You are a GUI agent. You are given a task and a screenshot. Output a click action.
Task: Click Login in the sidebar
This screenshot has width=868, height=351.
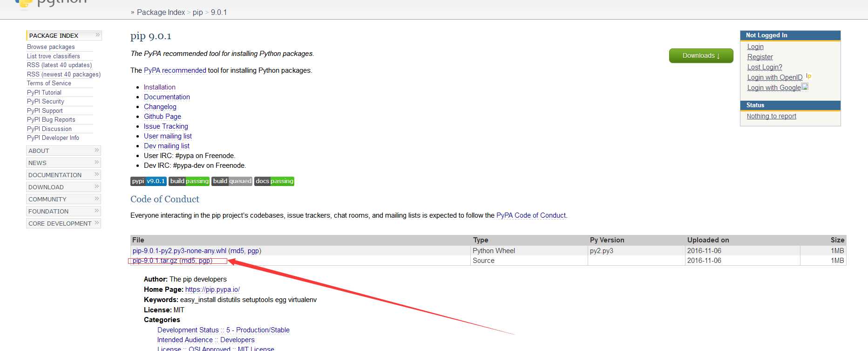coord(755,47)
